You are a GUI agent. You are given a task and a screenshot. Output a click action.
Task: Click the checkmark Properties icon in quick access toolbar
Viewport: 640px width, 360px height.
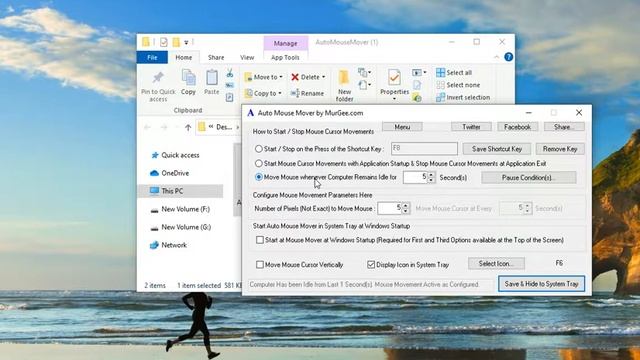[164, 42]
